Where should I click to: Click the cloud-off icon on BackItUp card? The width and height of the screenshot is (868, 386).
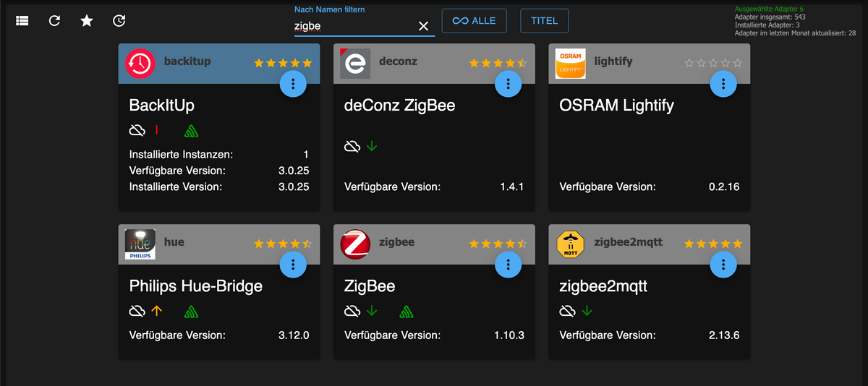(x=137, y=130)
